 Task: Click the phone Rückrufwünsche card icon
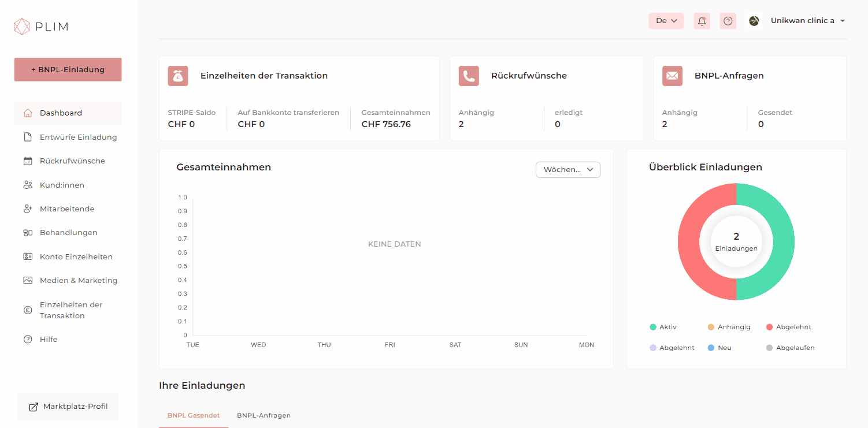(x=469, y=76)
